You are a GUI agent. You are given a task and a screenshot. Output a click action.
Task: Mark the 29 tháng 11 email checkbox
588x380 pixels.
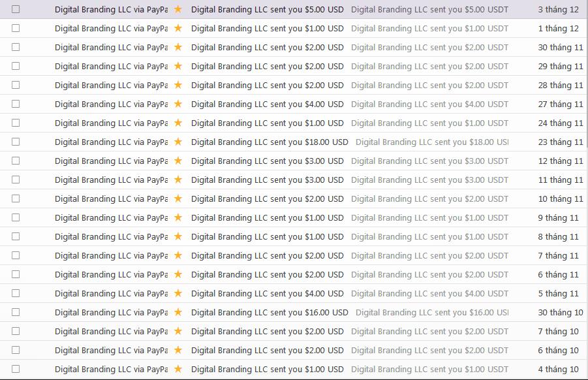(x=16, y=66)
